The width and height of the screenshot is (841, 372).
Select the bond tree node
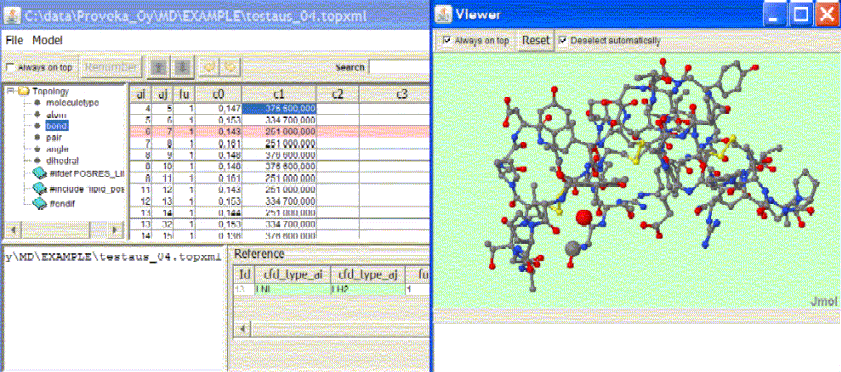click(x=57, y=125)
